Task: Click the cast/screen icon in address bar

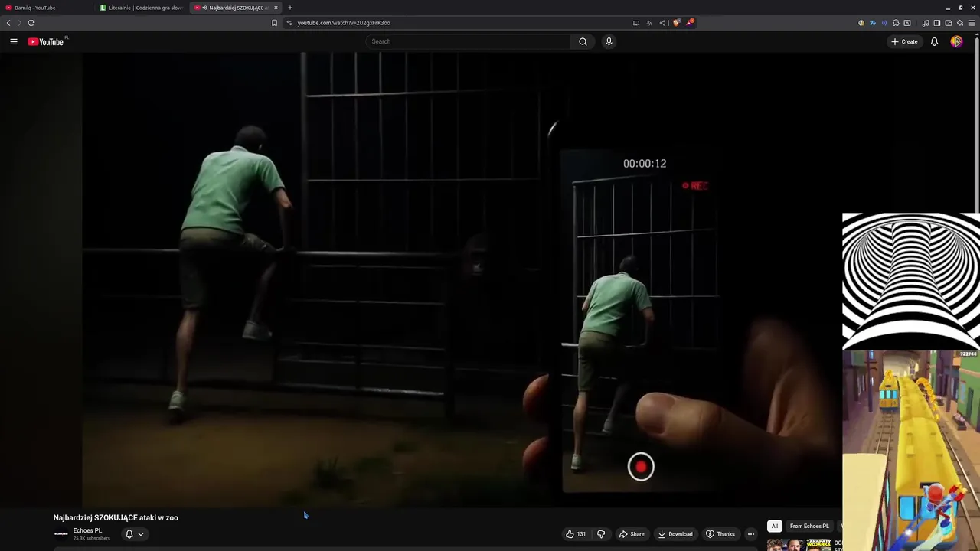Action: (636, 23)
